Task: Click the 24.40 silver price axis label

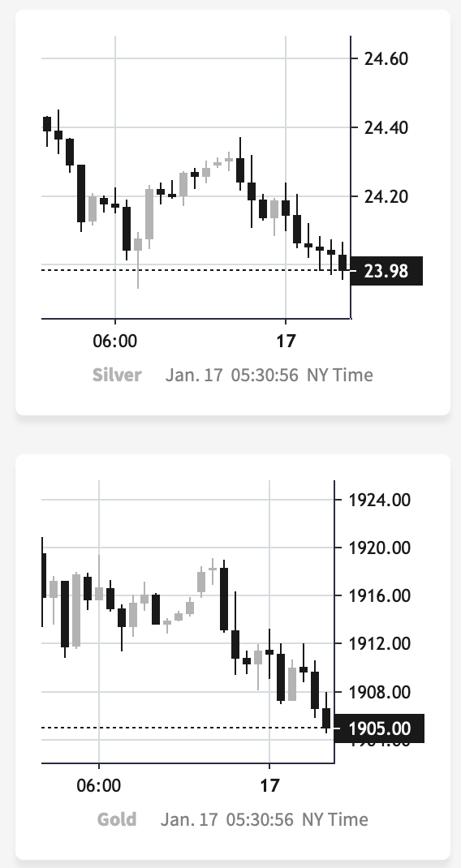Action: [x=386, y=127]
